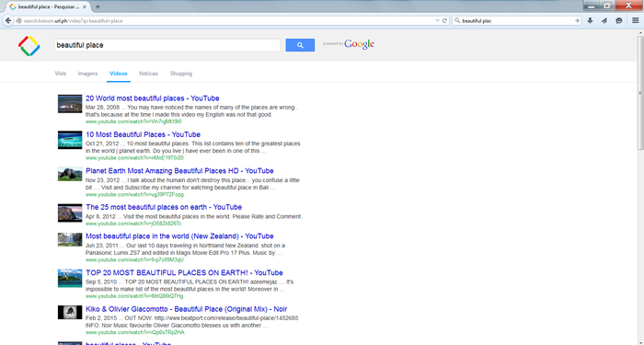Open TOP 20 MOST BEAUTIFUL PLACES link

pos(184,272)
